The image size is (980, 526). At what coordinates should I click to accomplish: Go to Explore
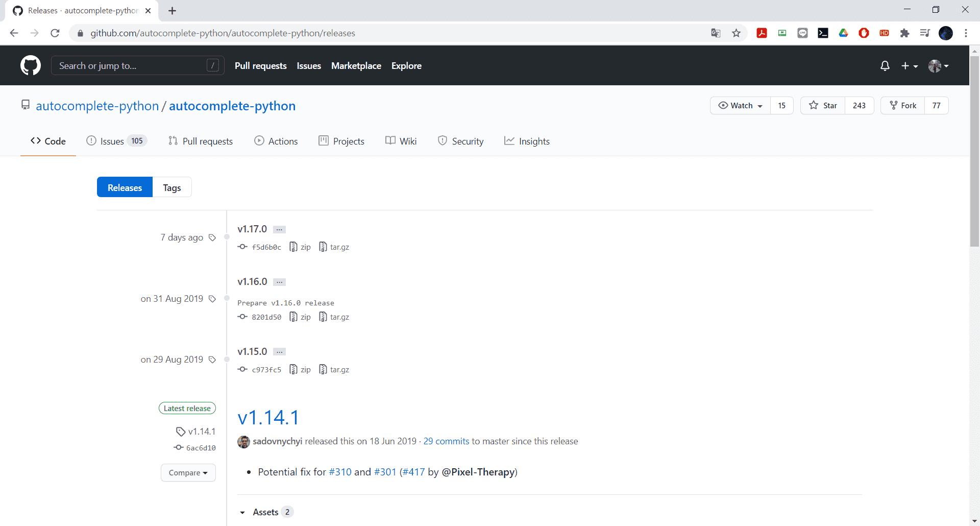(406, 66)
